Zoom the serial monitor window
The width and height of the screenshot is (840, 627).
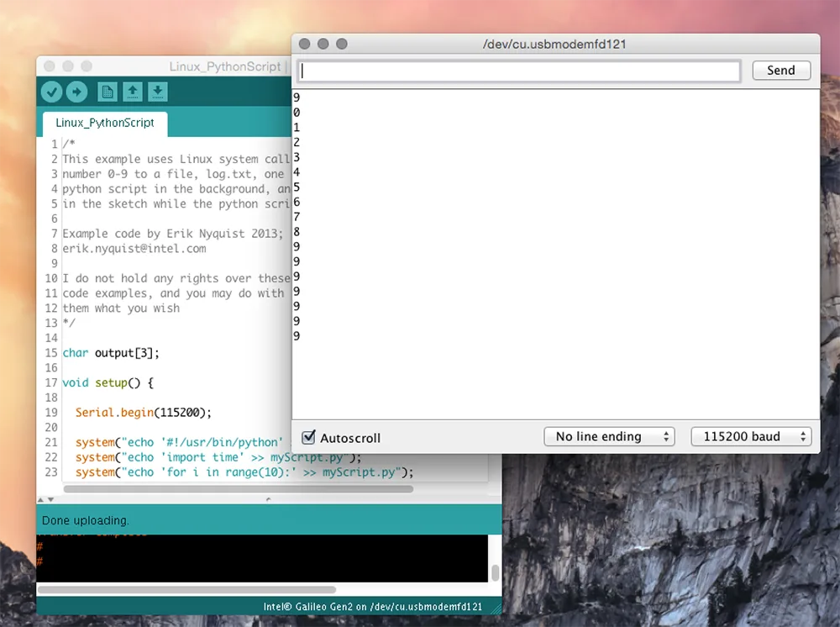click(x=342, y=44)
